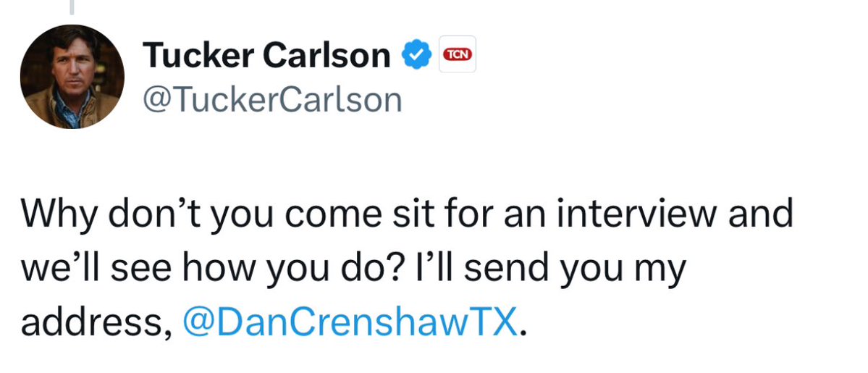Click the word "Carlson" in the display name
Image resolution: width=868 pixels, height=373 pixels.
(x=329, y=55)
